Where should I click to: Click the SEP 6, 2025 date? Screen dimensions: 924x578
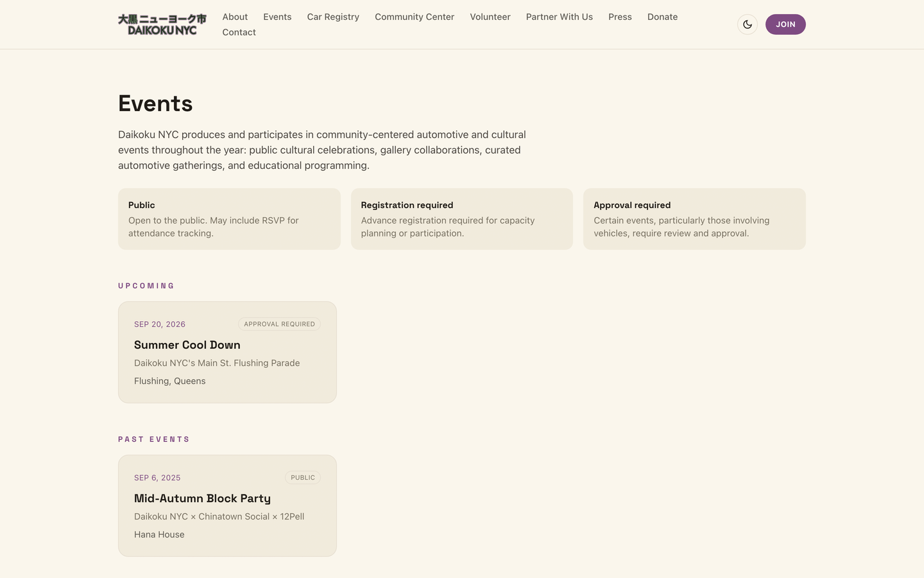click(x=157, y=478)
